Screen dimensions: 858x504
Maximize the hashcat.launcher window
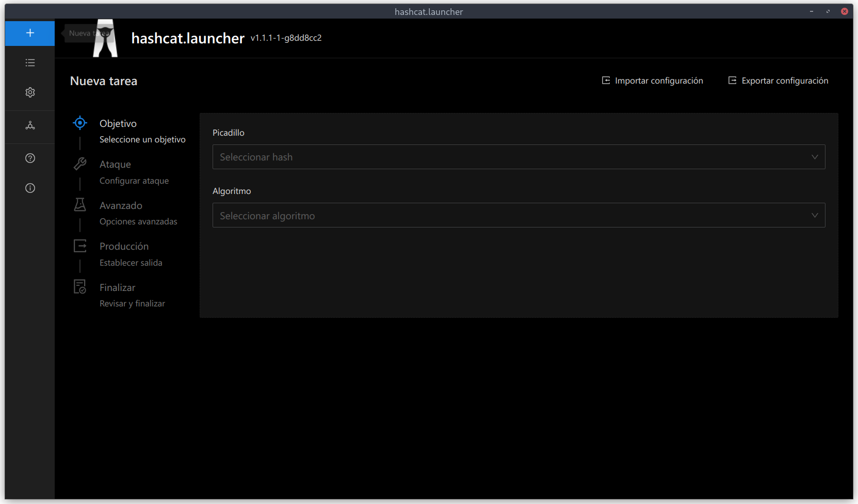tap(828, 11)
